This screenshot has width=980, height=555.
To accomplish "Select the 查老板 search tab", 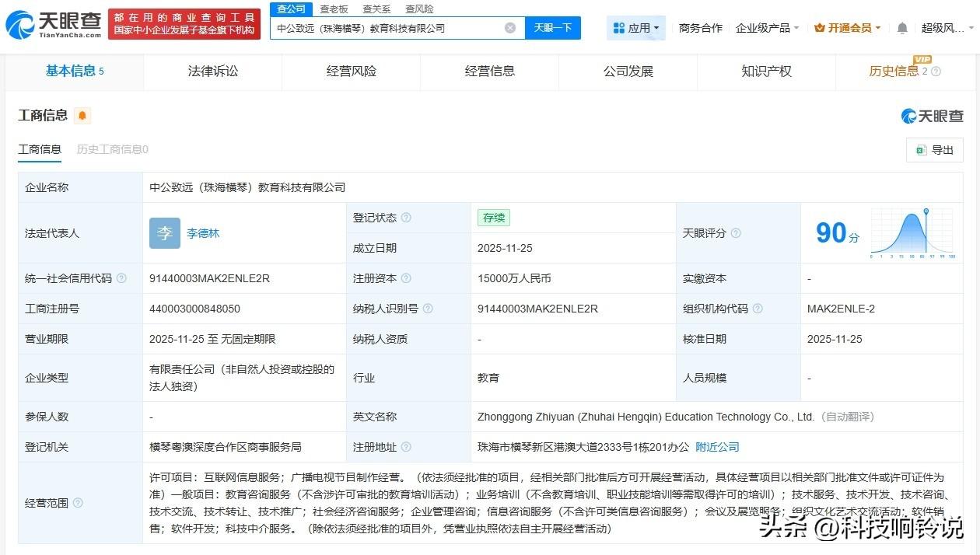I will point(334,9).
